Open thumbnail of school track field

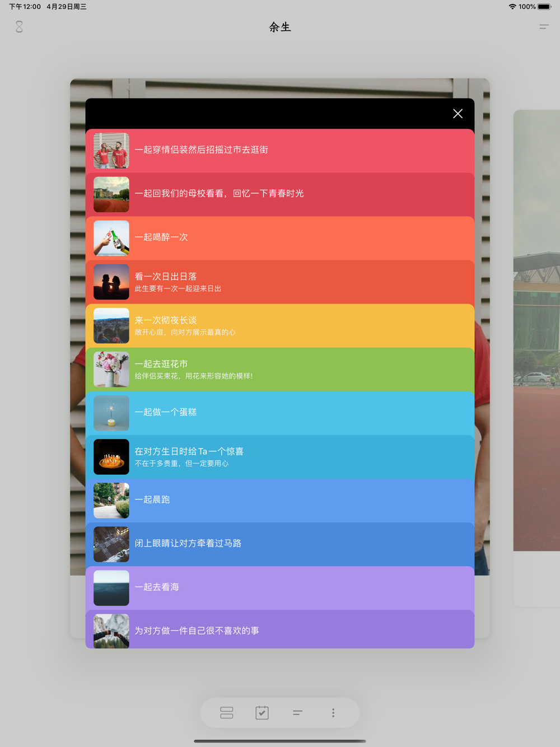pos(111,194)
